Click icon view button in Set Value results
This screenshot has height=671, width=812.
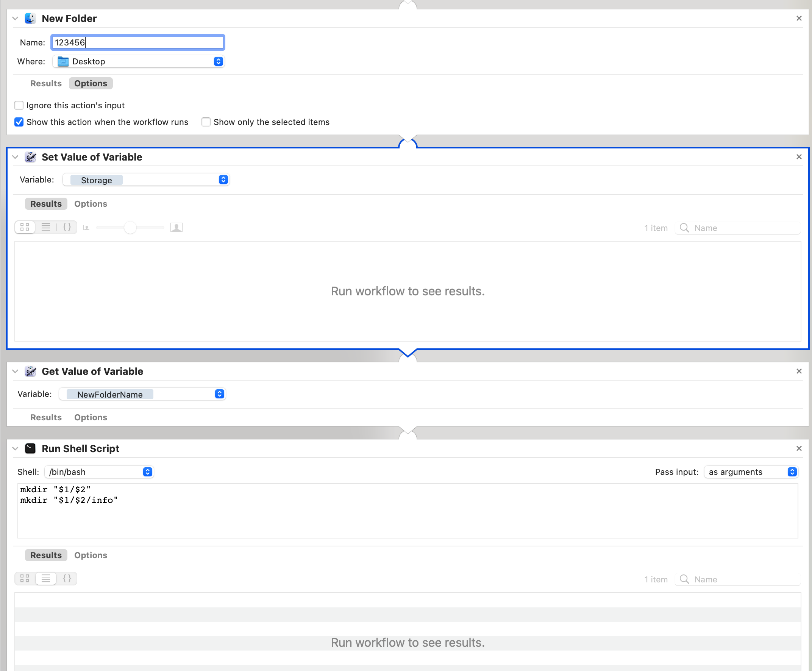click(25, 227)
